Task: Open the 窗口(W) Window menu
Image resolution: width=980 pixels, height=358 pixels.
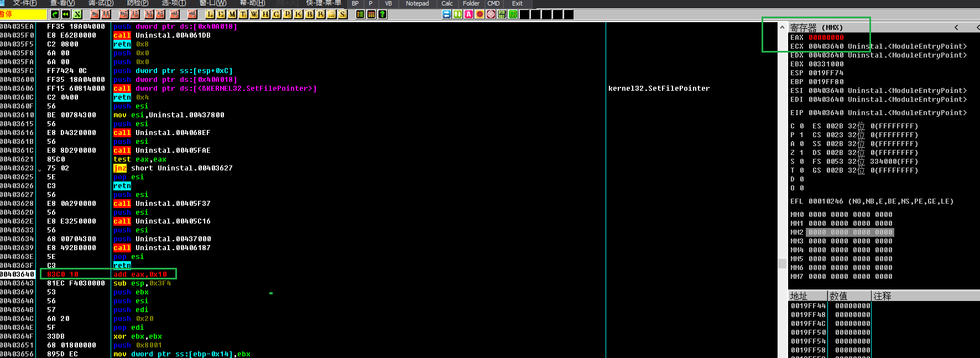Action: [213, 3]
